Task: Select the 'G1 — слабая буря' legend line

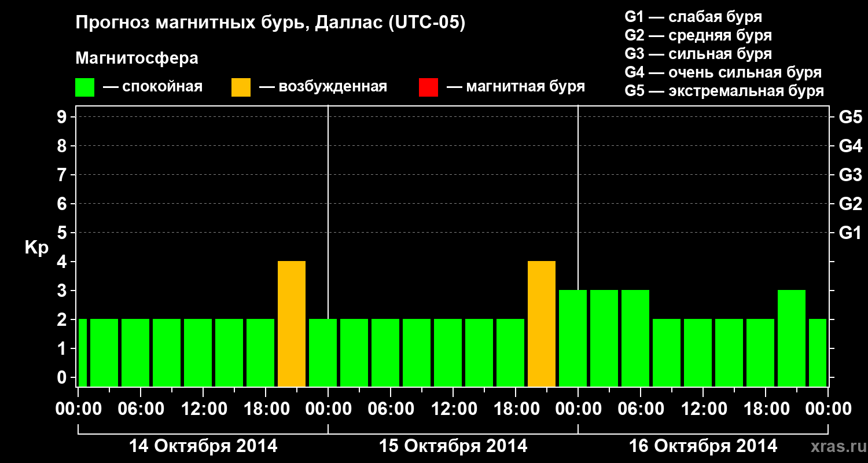Action: pos(693,17)
